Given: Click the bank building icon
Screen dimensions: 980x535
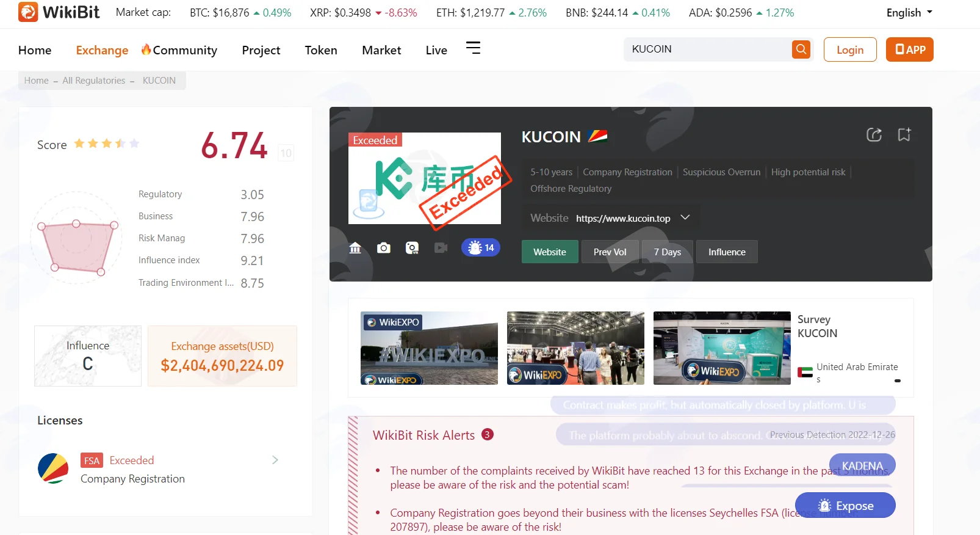Looking at the screenshot, I should 355,247.
